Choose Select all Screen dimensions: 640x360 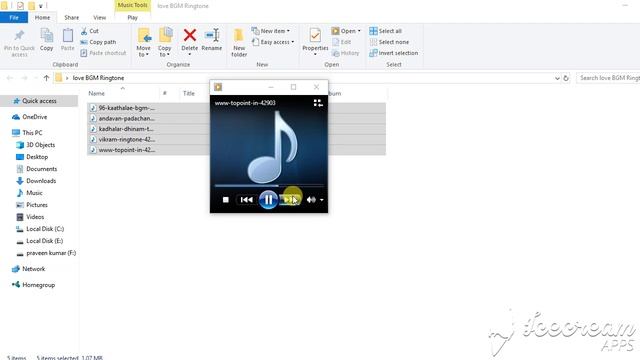386,31
